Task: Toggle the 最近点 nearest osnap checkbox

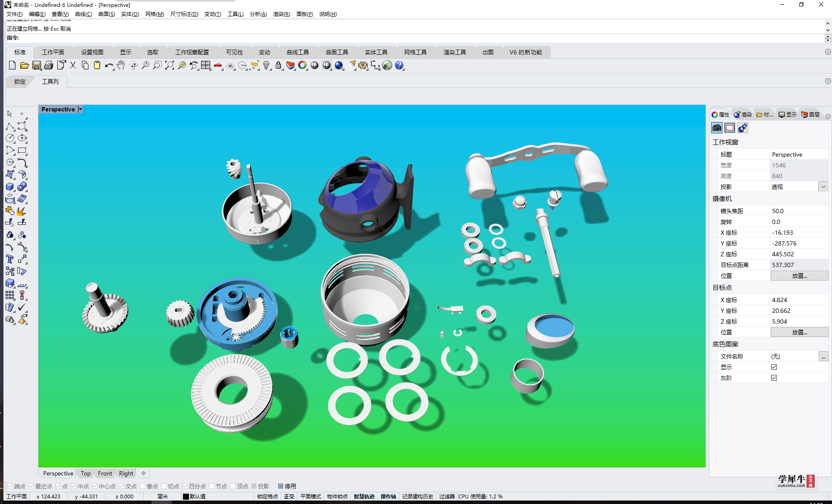Action: coord(31,486)
